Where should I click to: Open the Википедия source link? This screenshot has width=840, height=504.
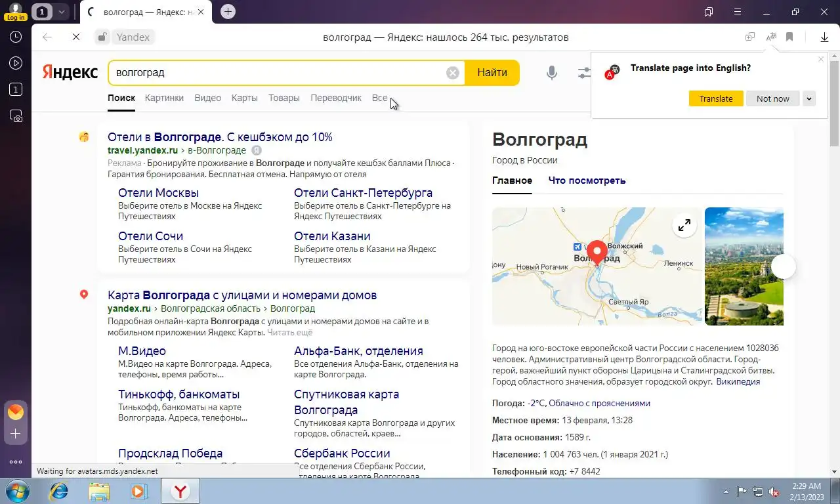pyautogui.click(x=738, y=381)
